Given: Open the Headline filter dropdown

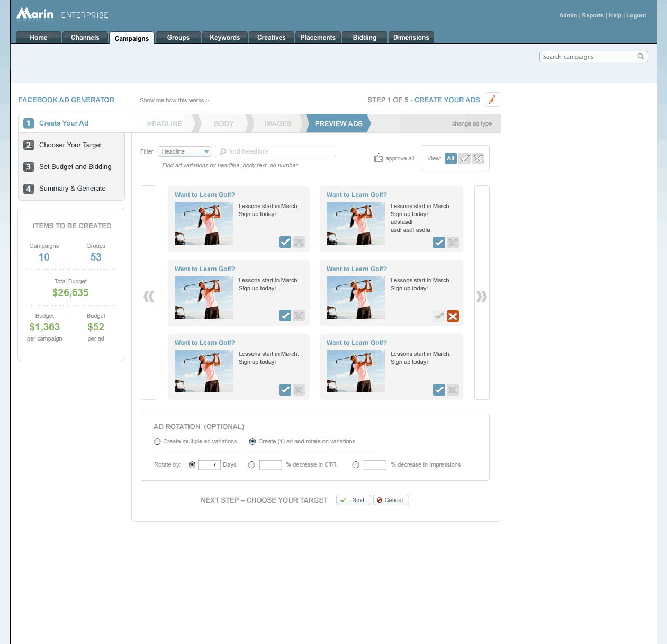Looking at the screenshot, I should (x=185, y=151).
